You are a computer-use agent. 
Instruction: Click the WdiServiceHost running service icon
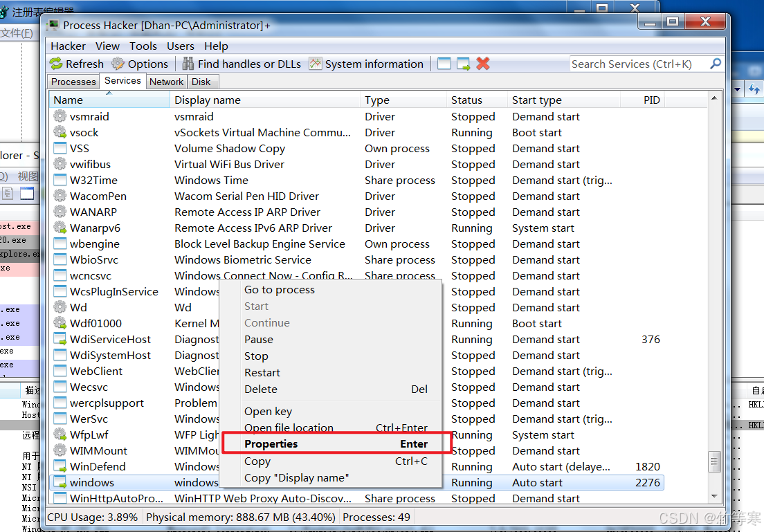pos(60,339)
